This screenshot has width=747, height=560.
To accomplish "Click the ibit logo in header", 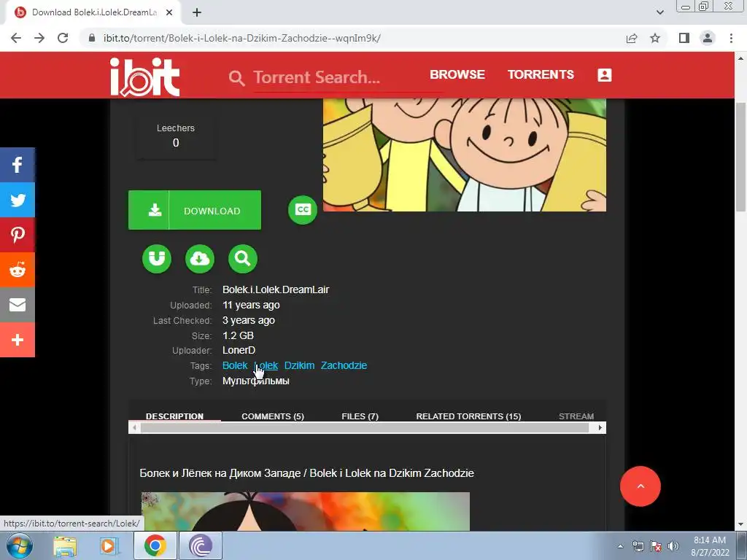I will pos(145,77).
